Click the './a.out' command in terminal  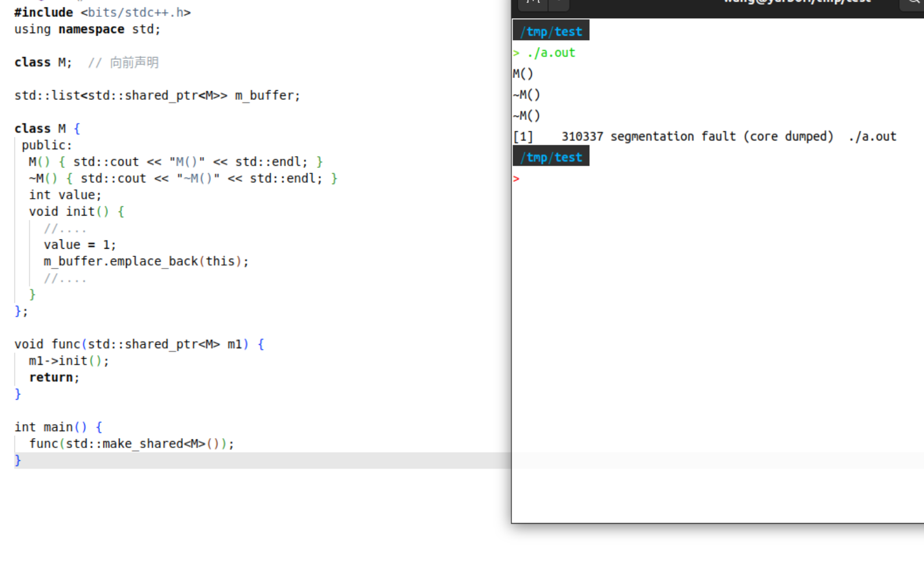551,52
